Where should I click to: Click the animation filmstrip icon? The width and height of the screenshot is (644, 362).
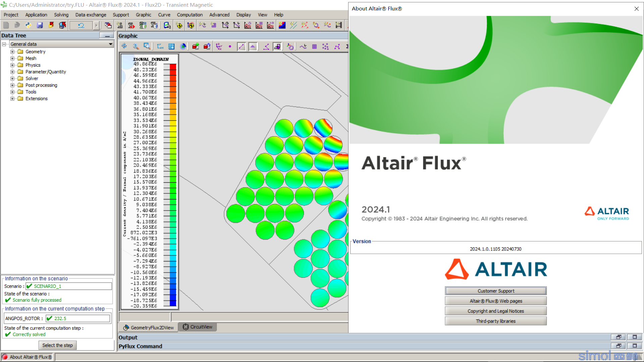pos(339,25)
